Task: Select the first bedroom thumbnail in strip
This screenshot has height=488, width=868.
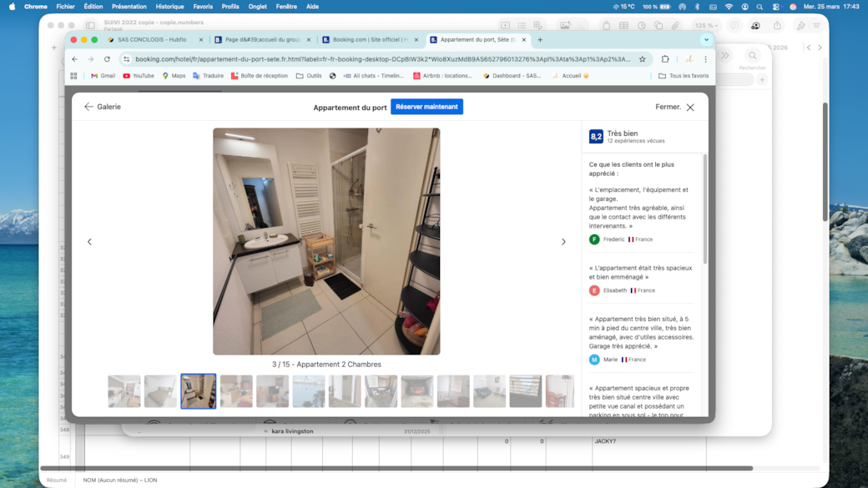Action: point(124,390)
